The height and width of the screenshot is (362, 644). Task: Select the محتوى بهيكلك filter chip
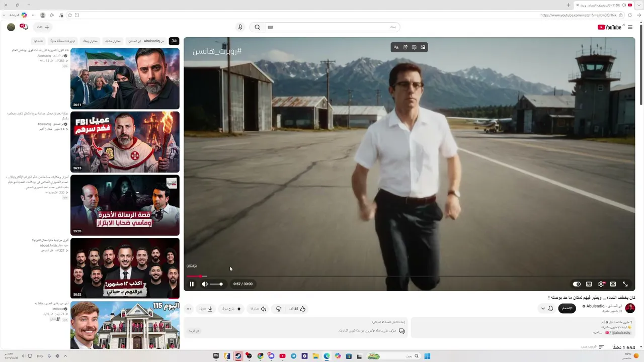tap(90, 41)
